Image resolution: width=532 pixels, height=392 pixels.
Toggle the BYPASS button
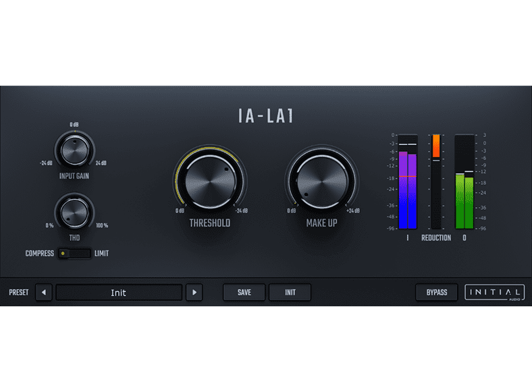point(437,292)
